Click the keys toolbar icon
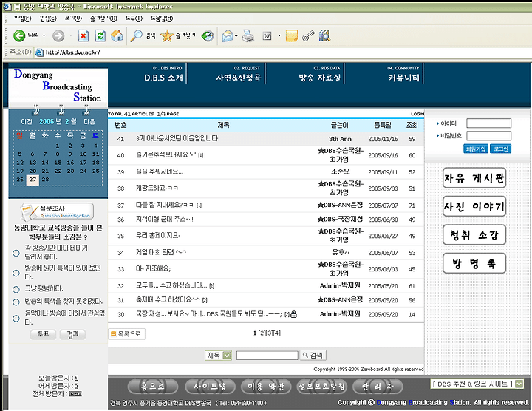Screen dimensions: 532x411 tap(308, 35)
